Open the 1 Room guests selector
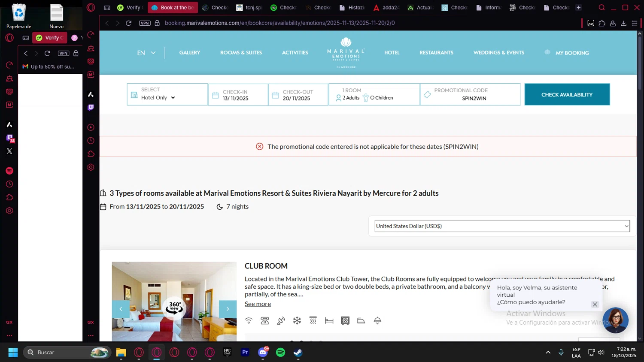The width and height of the screenshot is (644, 362). pyautogui.click(x=374, y=94)
